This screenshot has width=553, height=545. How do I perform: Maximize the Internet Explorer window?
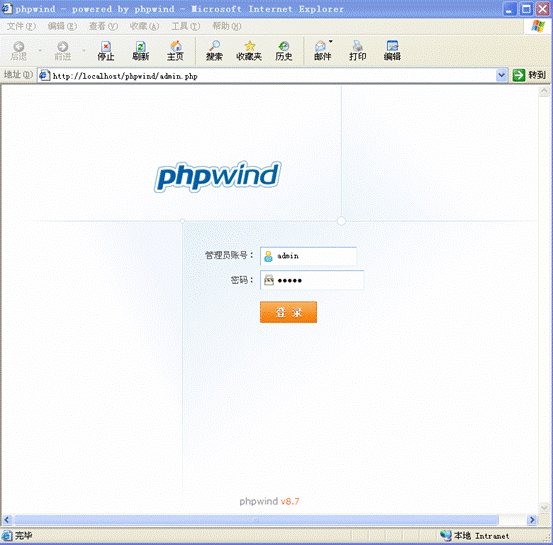[x=526, y=9]
